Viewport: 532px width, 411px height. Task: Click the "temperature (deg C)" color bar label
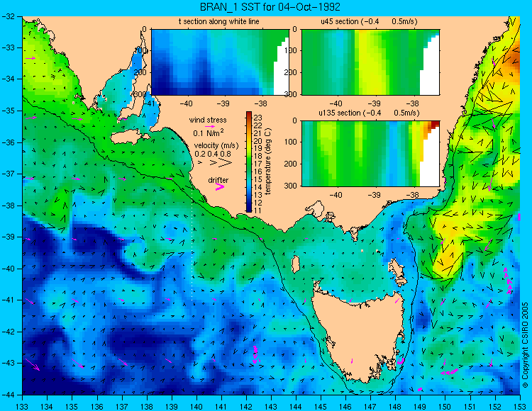pyautogui.click(x=268, y=162)
